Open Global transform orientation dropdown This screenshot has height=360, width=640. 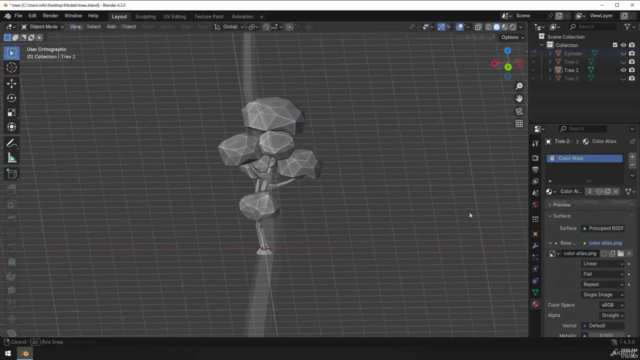[229, 27]
